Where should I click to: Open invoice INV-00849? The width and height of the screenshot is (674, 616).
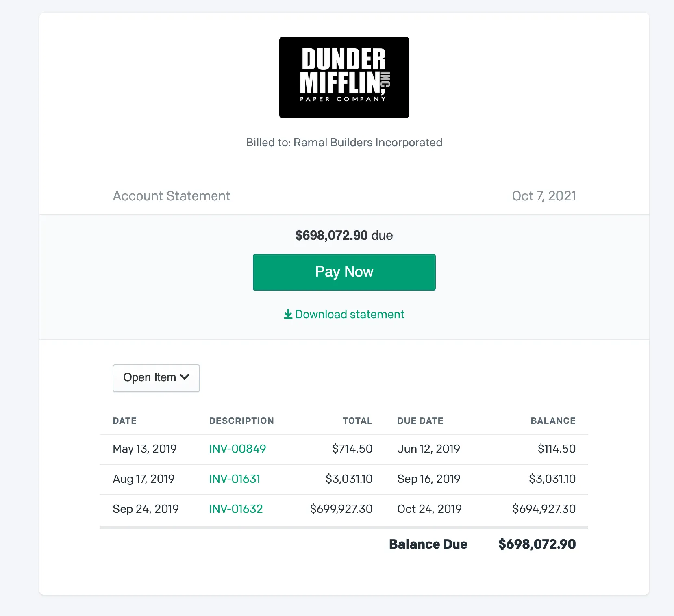(237, 449)
